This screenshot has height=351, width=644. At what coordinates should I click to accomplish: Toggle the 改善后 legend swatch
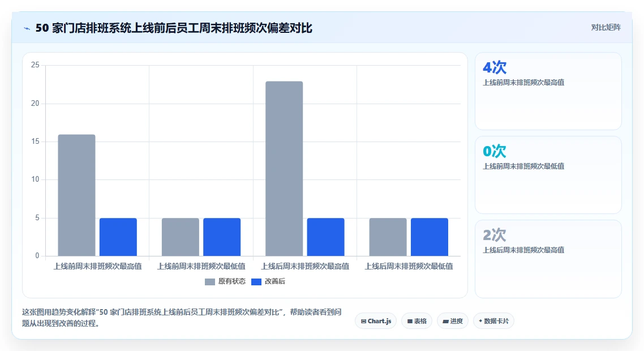coord(256,281)
